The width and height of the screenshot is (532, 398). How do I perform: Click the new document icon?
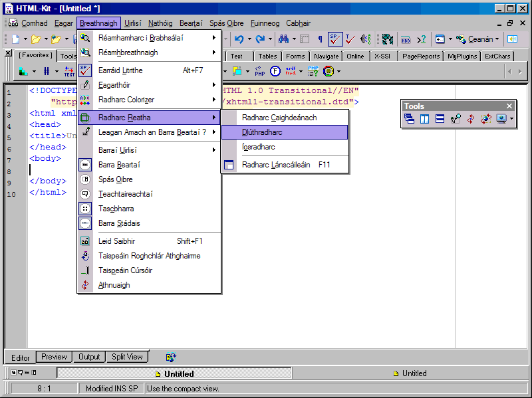[x=15, y=39]
